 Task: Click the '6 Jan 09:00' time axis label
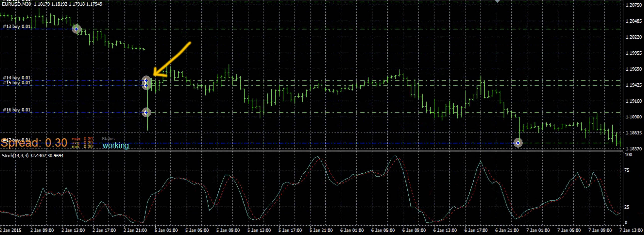414,230
